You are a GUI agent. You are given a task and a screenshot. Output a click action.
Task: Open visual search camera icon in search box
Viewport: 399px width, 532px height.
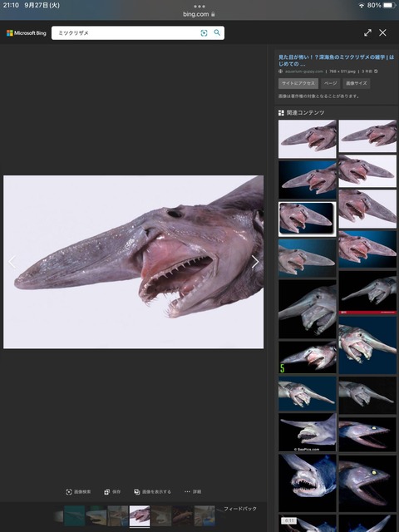coord(204,33)
